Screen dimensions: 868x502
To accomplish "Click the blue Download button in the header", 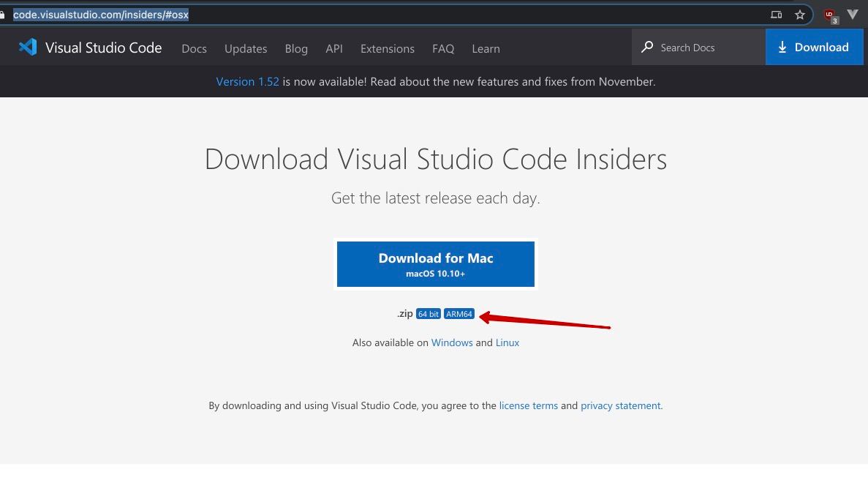I will point(815,47).
